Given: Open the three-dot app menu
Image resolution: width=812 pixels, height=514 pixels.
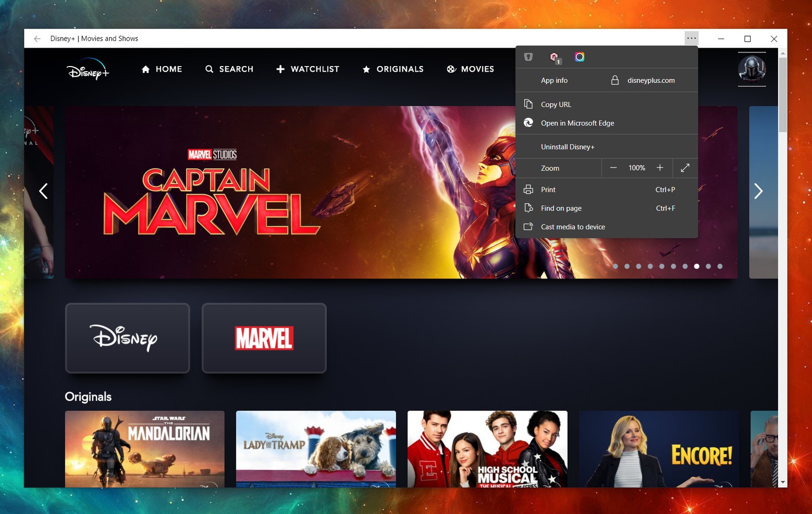Looking at the screenshot, I should point(691,38).
